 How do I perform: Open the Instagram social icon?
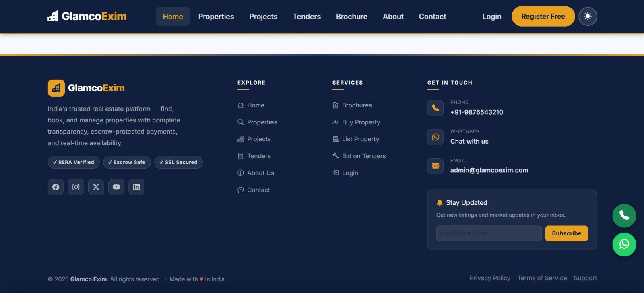tap(76, 187)
